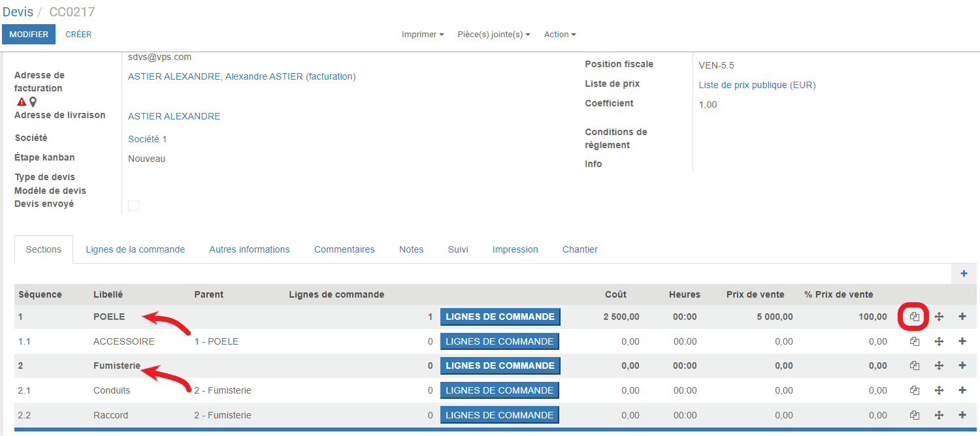Click the CRÉER button
The image size is (980, 436).
point(78,35)
